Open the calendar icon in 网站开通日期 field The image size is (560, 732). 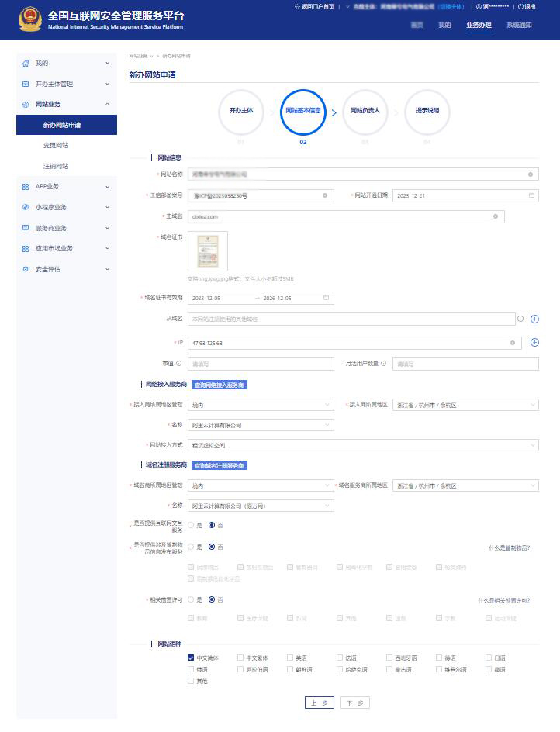[x=532, y=196]
